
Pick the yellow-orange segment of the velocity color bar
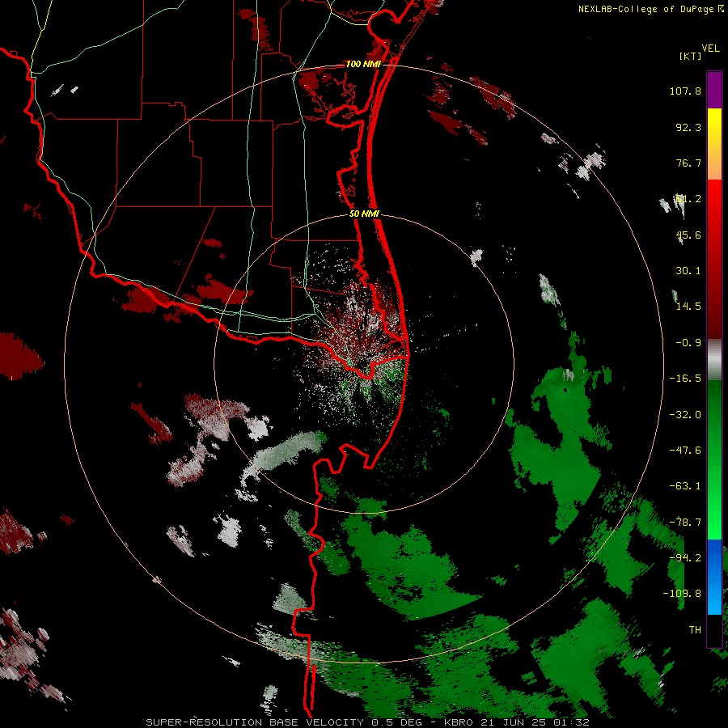(714, 144)
